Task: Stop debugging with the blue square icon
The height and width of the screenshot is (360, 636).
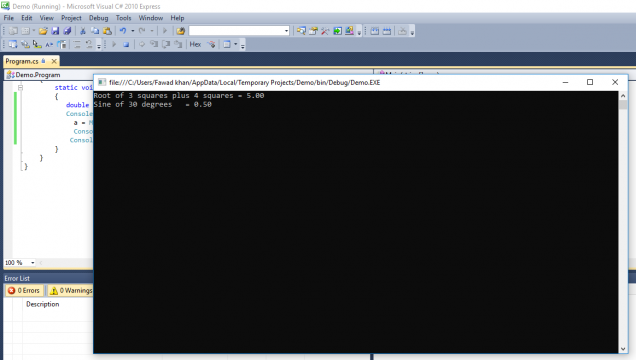Action: tap(126, 44)
